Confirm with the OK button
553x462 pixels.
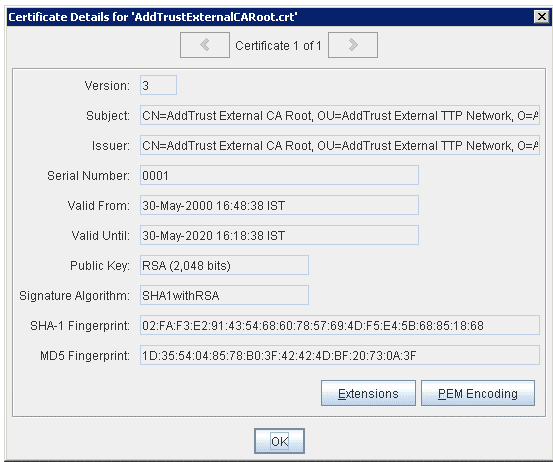point(279,441)
